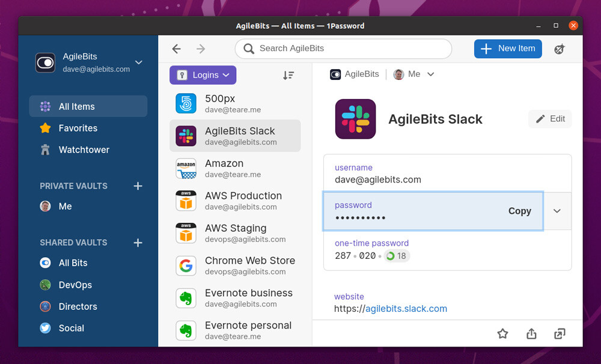Maximize the 1Password window
The image size is (601, 364).
coord(556,26)
